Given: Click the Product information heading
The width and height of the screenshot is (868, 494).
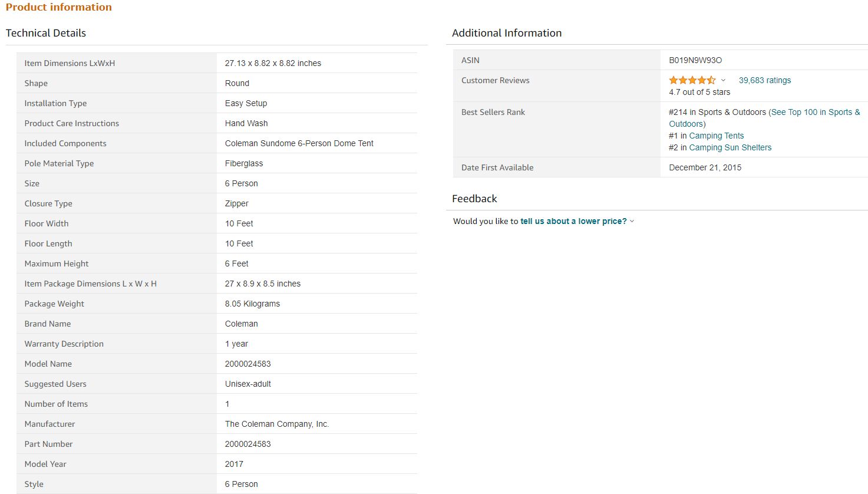Looking at the screenshot, I should point(59,7).
